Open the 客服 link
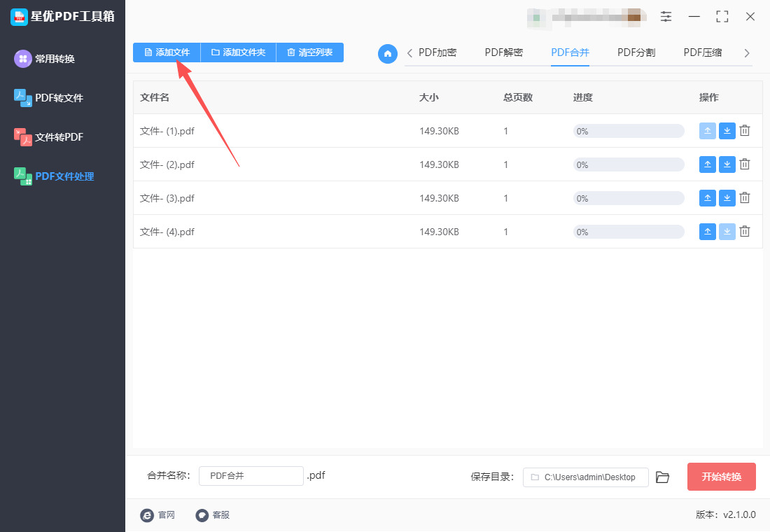The width and height of the screenshot is (770, 532). [x=221, y=514]
